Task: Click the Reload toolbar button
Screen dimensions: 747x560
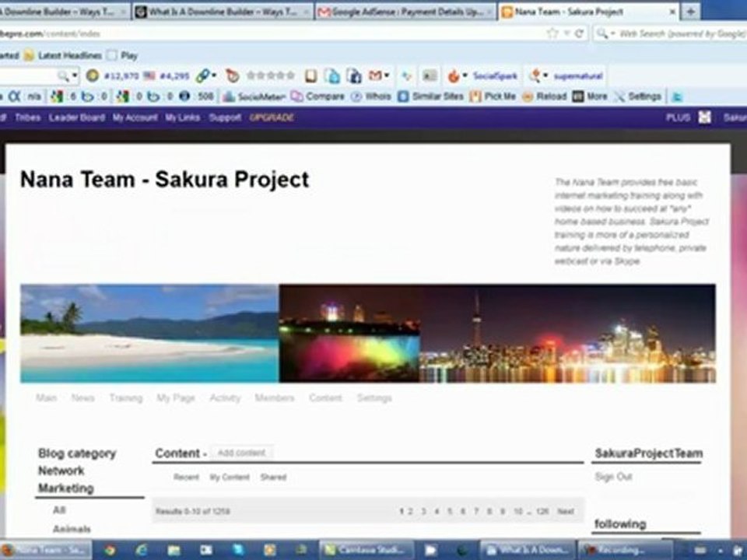Action: (545, 96)
